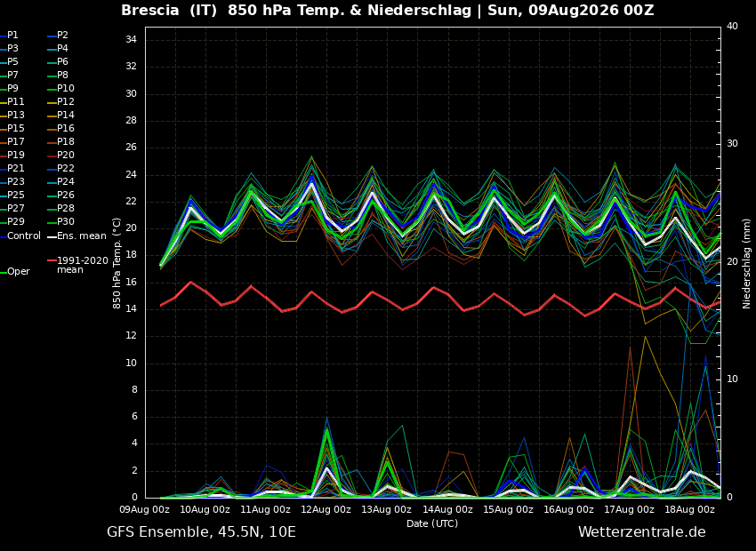Screen dimensions: 756x551
Task: Click the "Control" legend label
Action: pos(24,236)
